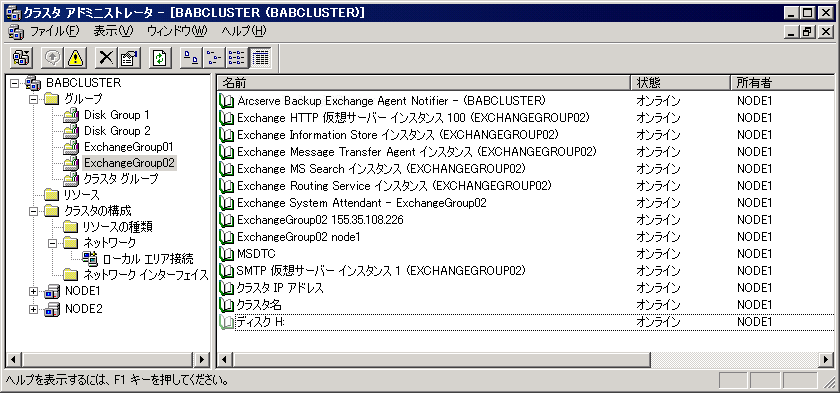Sort by the 名前 column header

(423, 82)
